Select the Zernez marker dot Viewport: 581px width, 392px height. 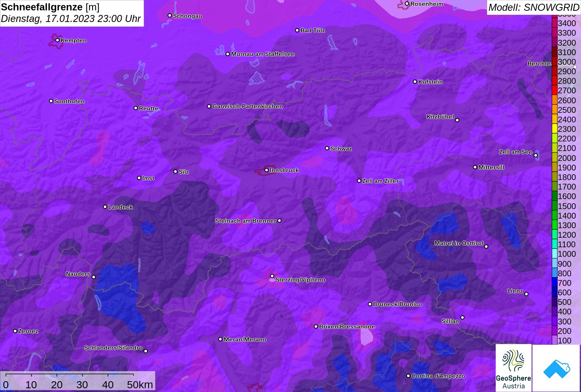pyautogui.click(x=15, y=331)
